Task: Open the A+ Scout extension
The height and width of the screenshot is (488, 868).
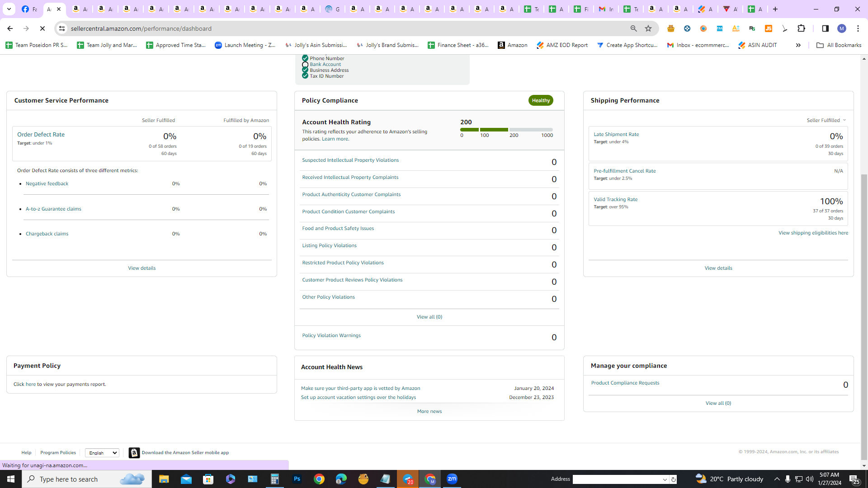Action: 736,28
